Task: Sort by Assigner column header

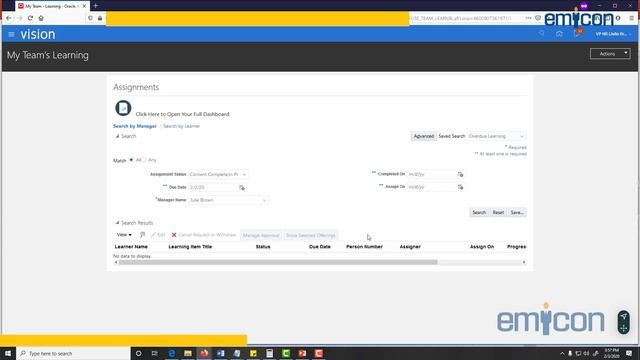Action: (410, 247)
